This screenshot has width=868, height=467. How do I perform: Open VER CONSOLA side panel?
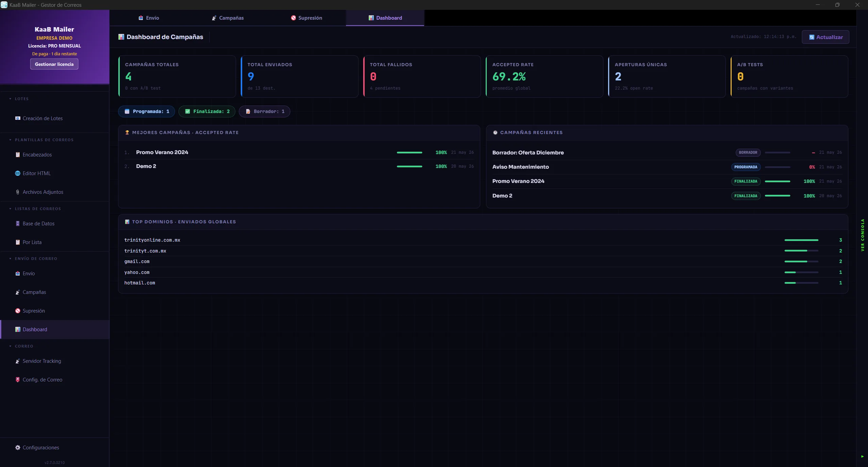(863, 235)
